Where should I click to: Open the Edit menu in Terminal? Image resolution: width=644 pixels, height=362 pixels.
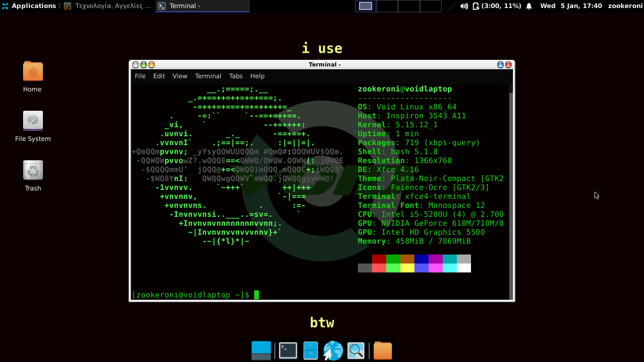pos(159,76)
